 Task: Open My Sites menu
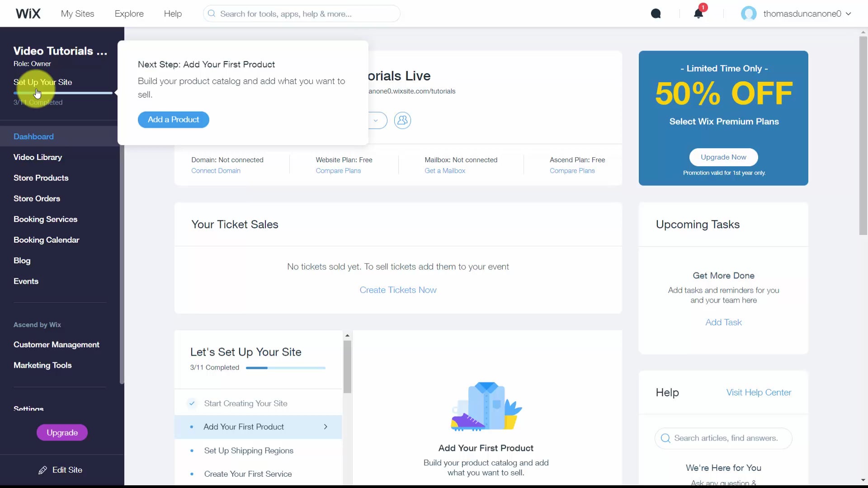(x=77, y=14)
